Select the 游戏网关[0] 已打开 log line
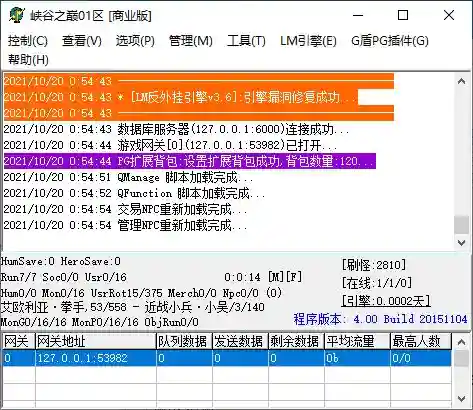This screenshot has width=473, height=410. [x=170, y=145]
